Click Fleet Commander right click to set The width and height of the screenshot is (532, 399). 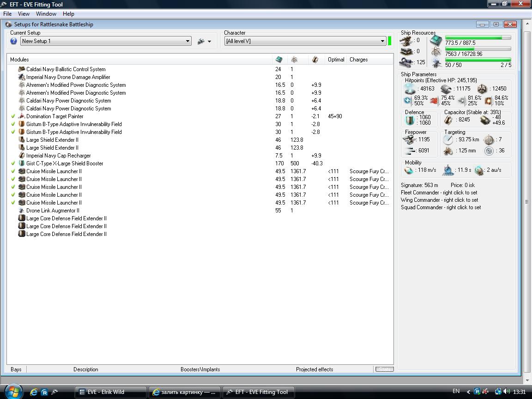point(439,193)
